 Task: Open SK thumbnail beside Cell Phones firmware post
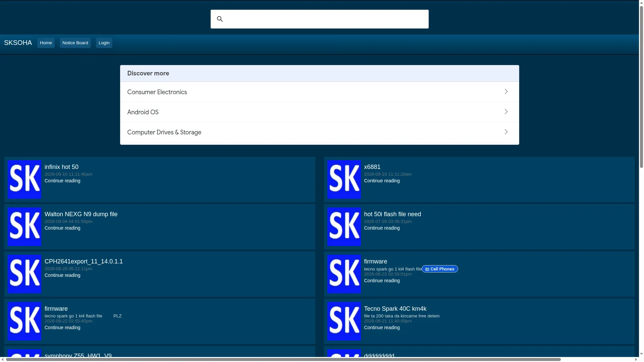(344, 274)
